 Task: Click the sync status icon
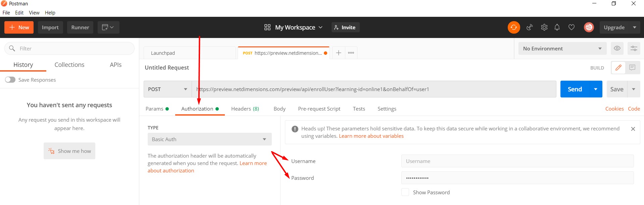tap(514, 27)
